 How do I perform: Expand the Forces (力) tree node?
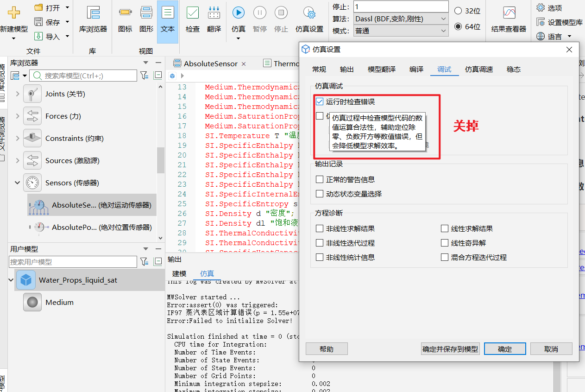tap(18, 116)
